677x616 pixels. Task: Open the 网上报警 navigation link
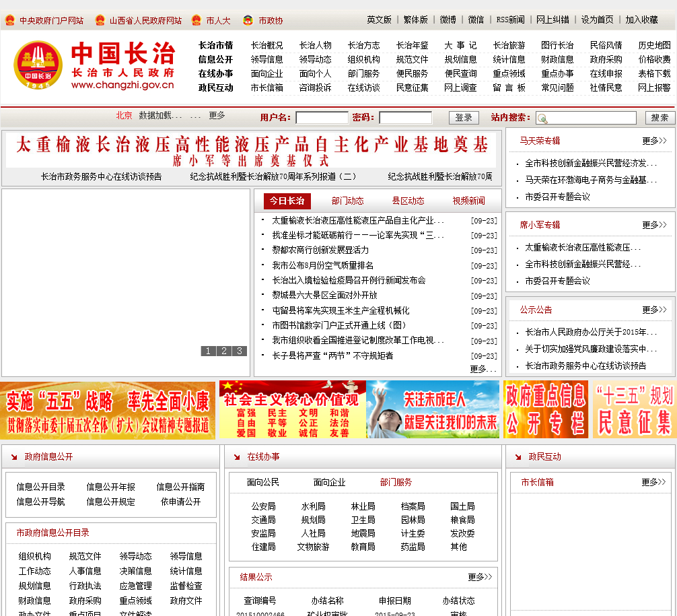point(654,88)
